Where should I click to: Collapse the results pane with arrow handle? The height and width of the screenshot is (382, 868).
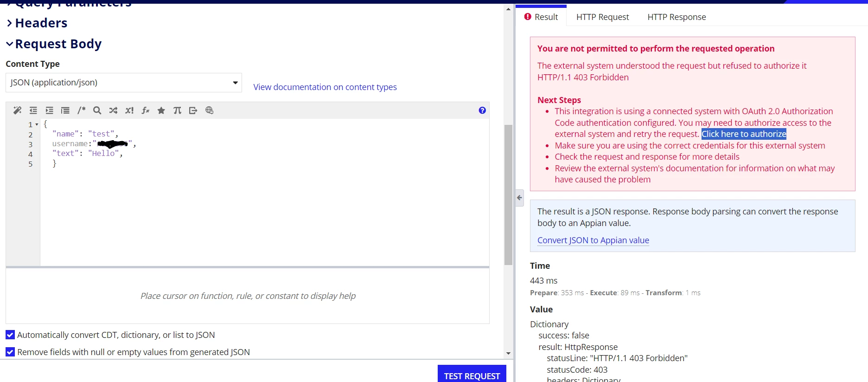point(520,198)
